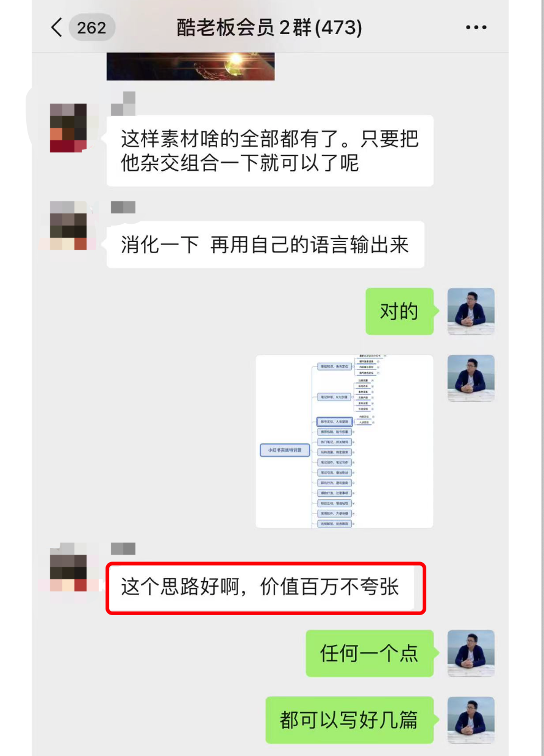Tap the group title 酷老板会员2群(473)
The height and width of the screenshot is (756, 544).
pyautogui.click(x=270, y=27)
